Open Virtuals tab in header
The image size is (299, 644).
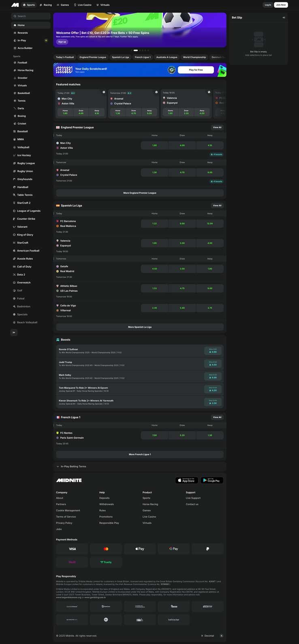click(103, 5)
